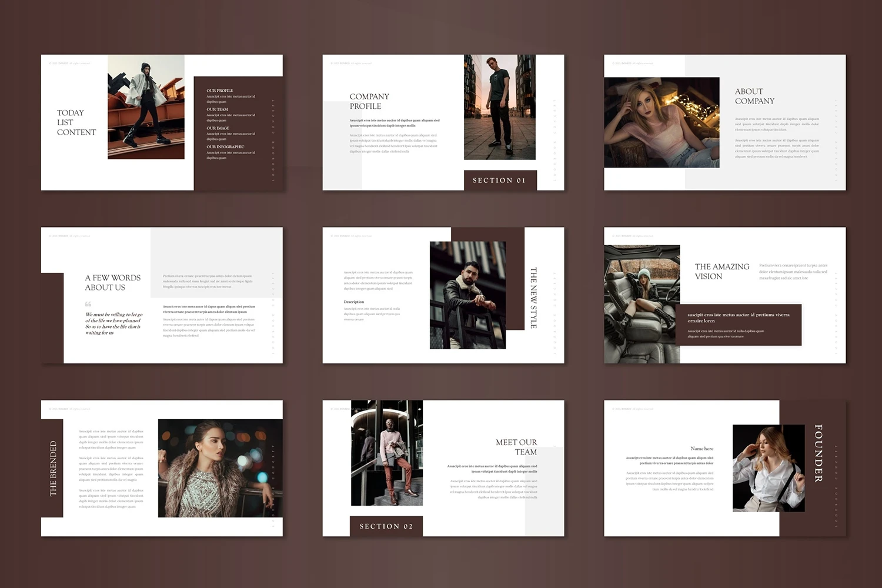The width and height of the screenshot is (882, 588).
Task: Click the photo of bearded man in leather jacket
Action: coord(467,295)
